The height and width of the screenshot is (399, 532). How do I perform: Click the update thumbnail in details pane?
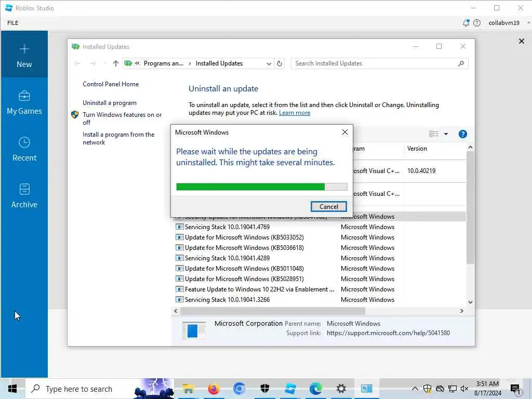pos(194,330)
